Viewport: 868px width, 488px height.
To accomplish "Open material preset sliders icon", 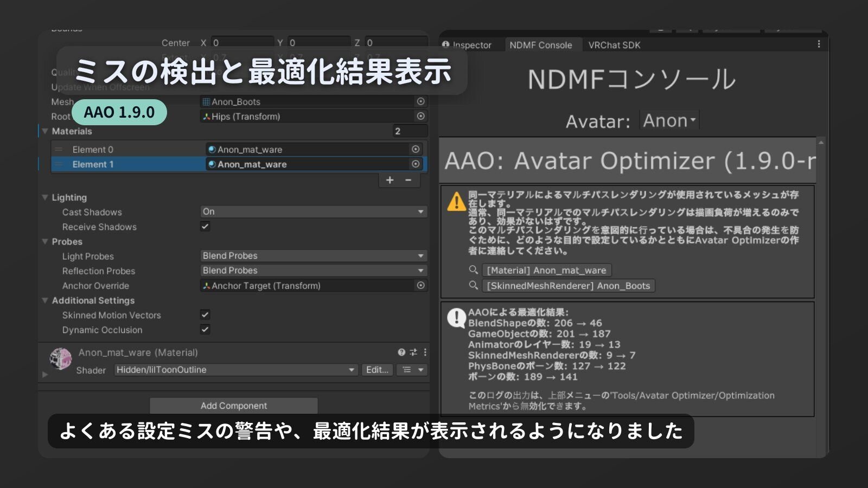I will [x=413, y=352].
